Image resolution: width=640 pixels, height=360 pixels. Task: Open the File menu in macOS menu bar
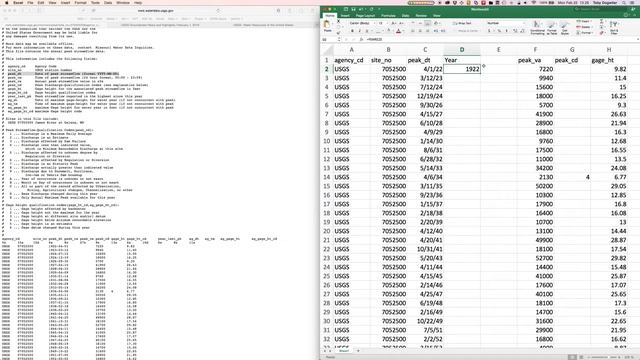click(x=30, y=2)
